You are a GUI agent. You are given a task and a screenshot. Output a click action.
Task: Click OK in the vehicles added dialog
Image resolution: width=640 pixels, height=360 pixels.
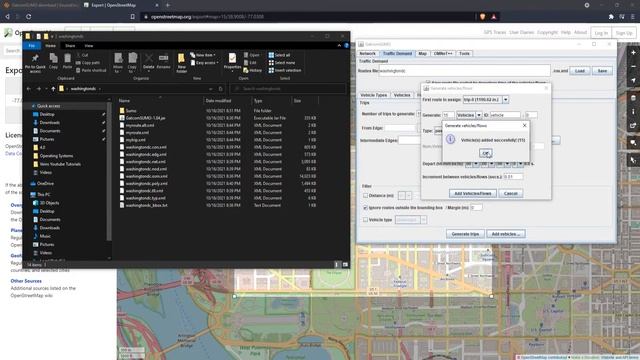pyautogui.click(x=485, y=153)
